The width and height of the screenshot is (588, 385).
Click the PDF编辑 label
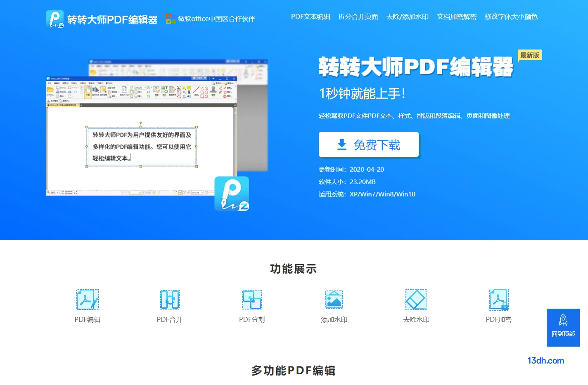tap(88, 319)
